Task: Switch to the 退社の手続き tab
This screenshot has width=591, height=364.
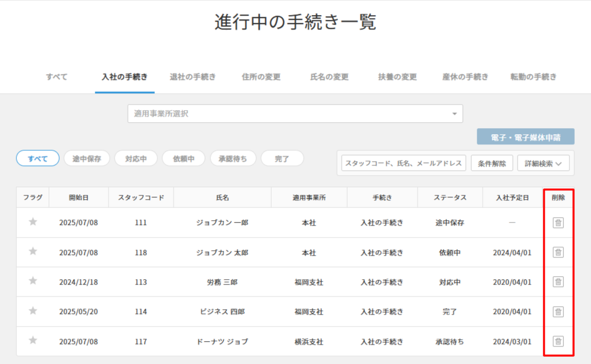Action: (x=193, y=77)
